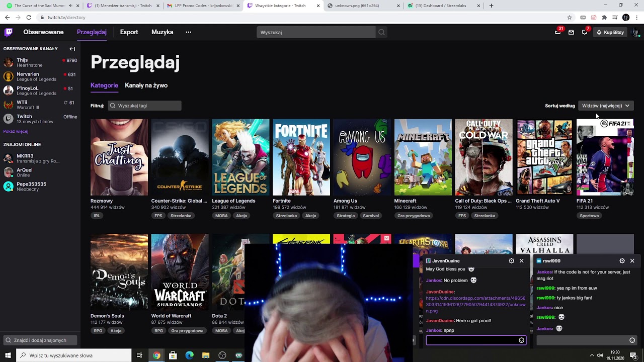Close the rswl999 whisper window

(x=632, y=261)
